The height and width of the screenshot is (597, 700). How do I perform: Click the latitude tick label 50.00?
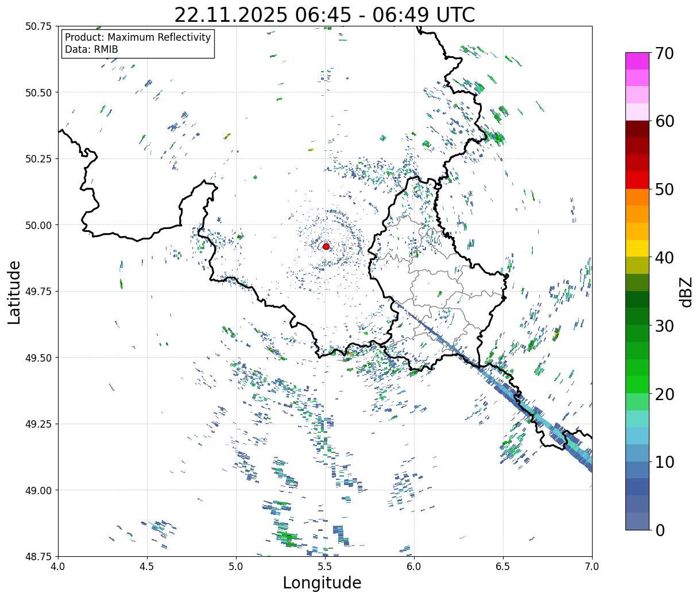click(x=38, y=225)
